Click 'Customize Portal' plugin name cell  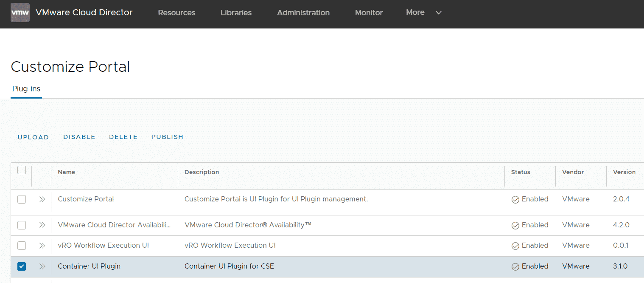pos(86,199)
